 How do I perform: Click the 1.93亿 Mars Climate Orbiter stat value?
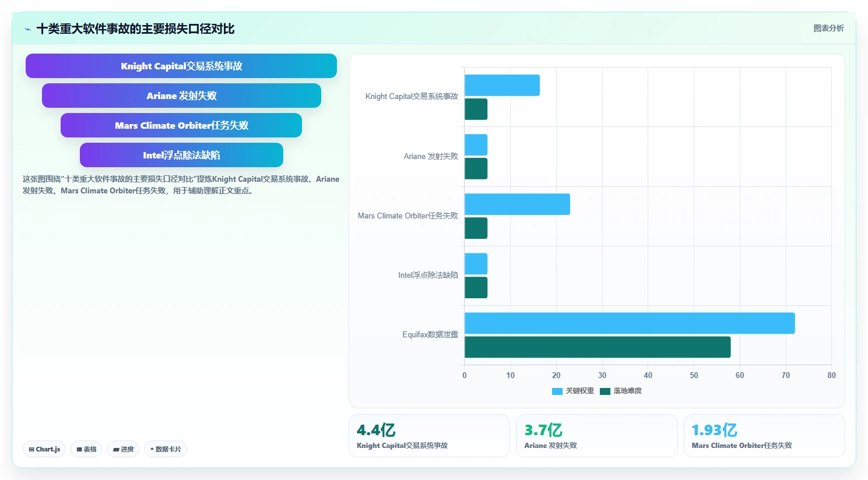pyautogui.click(x=714, y=430)
